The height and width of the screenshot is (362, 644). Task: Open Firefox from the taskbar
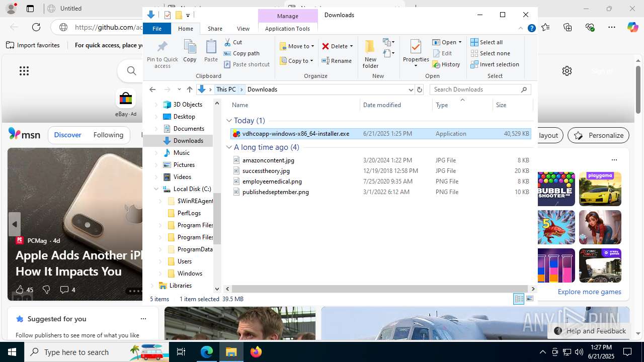(256, 352)
